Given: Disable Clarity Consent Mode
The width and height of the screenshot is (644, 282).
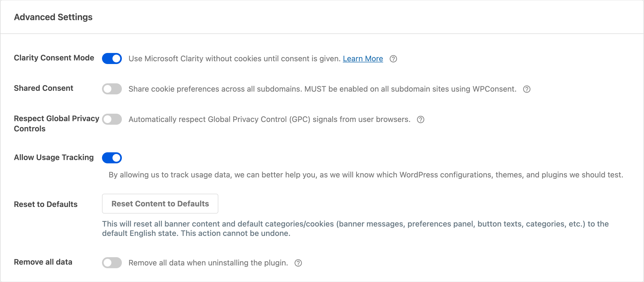Looking at the screenshot, I should click(112, 58).
